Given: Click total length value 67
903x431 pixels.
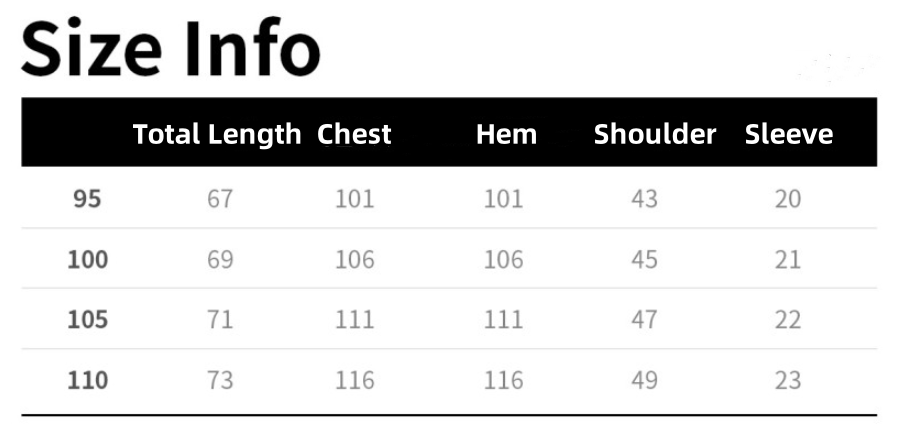Looking at the screenshot, I should click(220, 199).
